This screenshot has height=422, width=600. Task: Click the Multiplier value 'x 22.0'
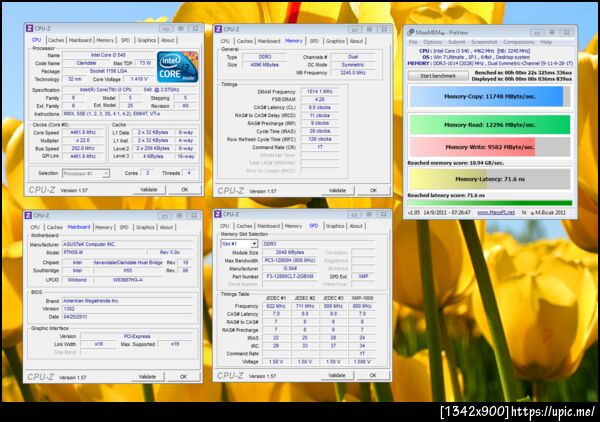83,140
